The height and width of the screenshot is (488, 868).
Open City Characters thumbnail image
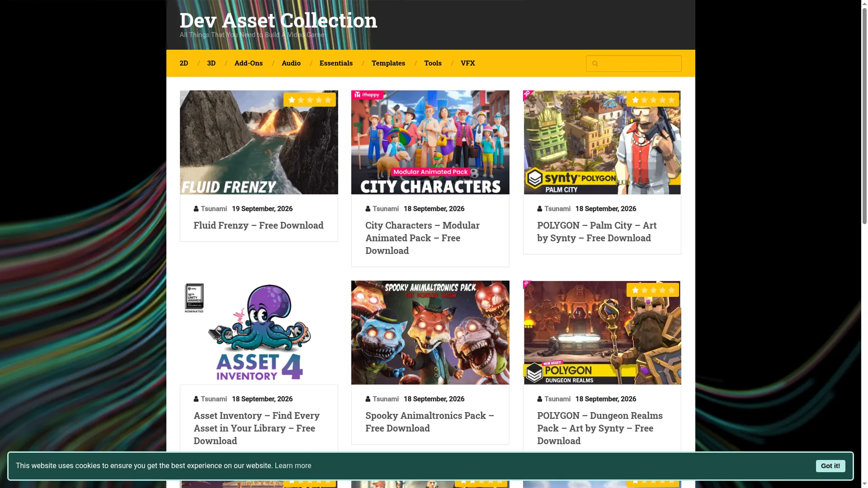coord(430,142)
